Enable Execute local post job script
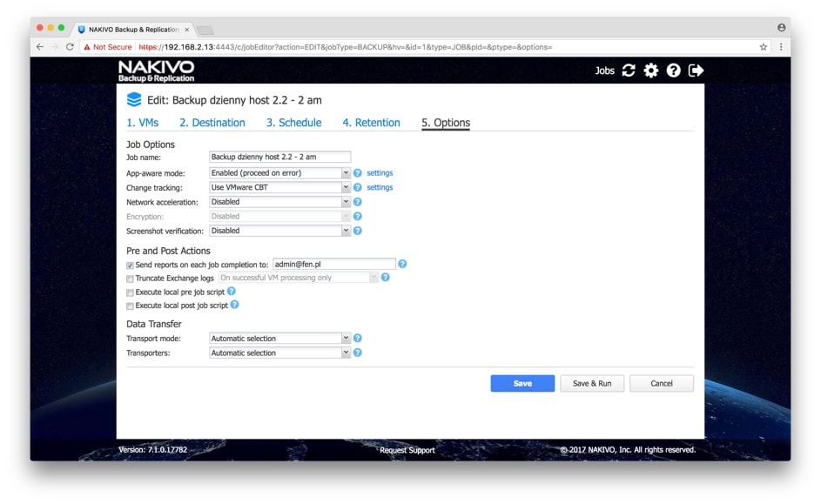The height and width of the screenshot is (504, 821). coord(130,306)
